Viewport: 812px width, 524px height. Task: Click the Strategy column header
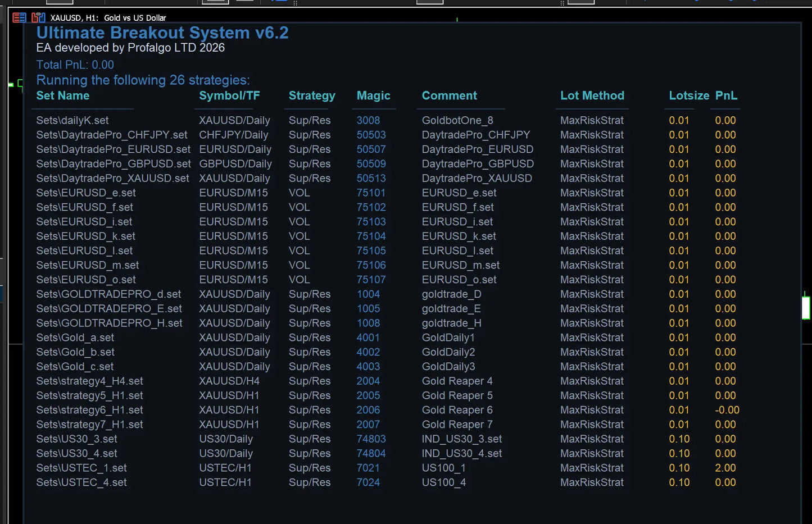pos(312,96)
